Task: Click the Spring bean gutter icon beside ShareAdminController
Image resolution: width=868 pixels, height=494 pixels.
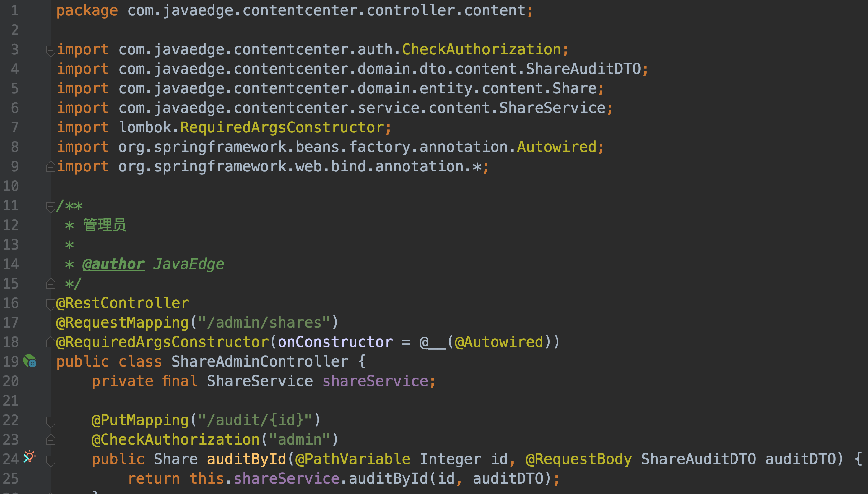Action: pyautogui.click(x=30, y=361)
